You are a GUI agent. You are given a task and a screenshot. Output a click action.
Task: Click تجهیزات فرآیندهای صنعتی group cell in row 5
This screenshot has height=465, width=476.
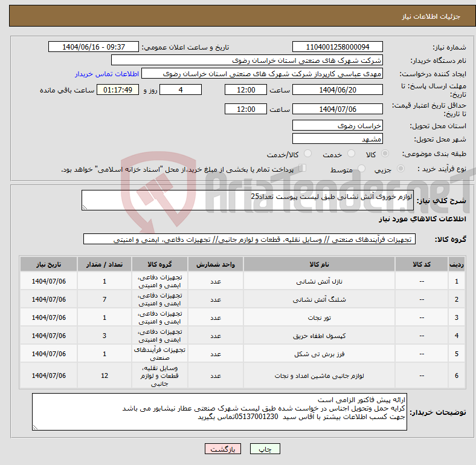(159, 354)
